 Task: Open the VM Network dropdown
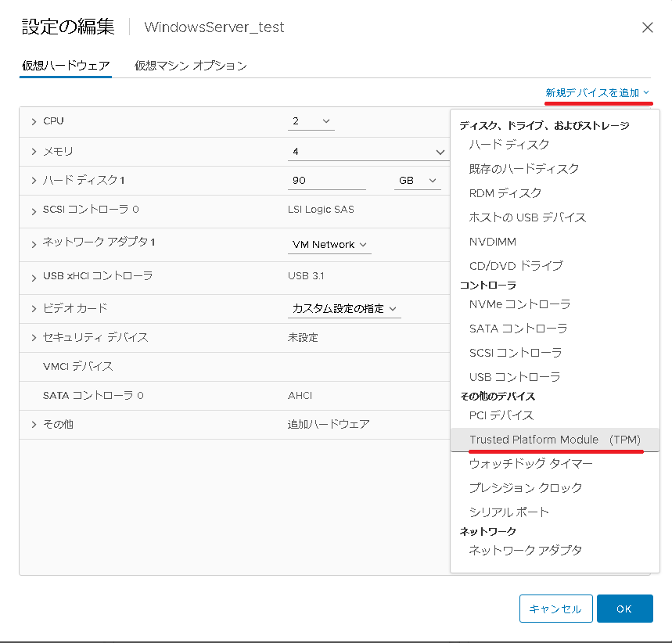click(329, 244)
